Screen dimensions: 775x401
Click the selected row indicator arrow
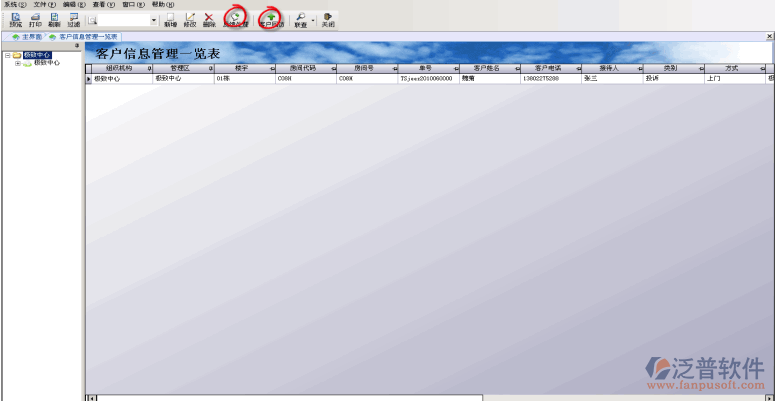[88, 79]
